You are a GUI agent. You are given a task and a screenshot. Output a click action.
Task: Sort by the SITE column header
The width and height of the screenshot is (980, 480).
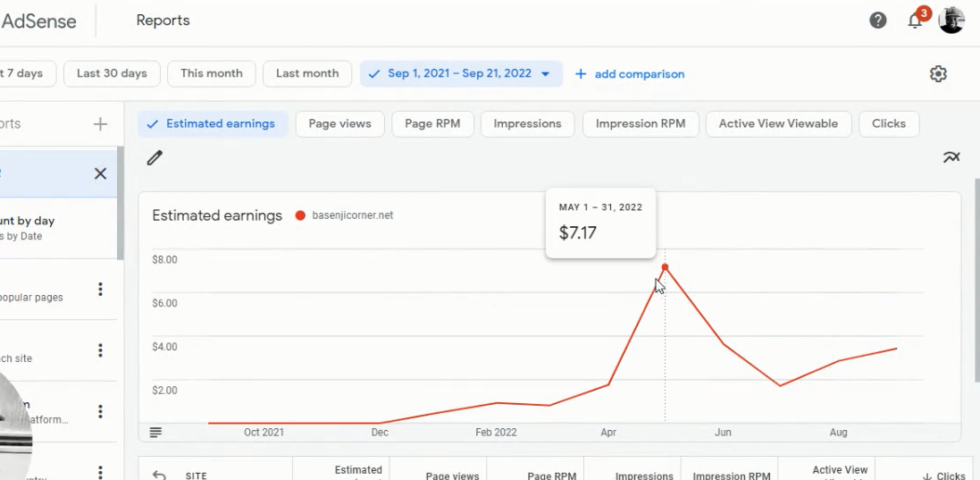[x=197, y=476]
